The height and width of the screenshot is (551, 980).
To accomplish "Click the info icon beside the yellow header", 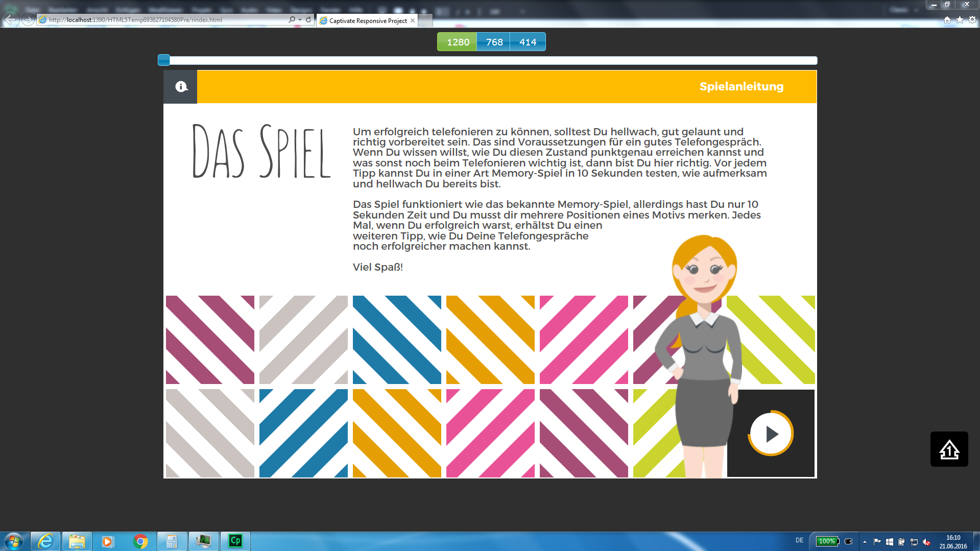I will [x=181, y=87].
